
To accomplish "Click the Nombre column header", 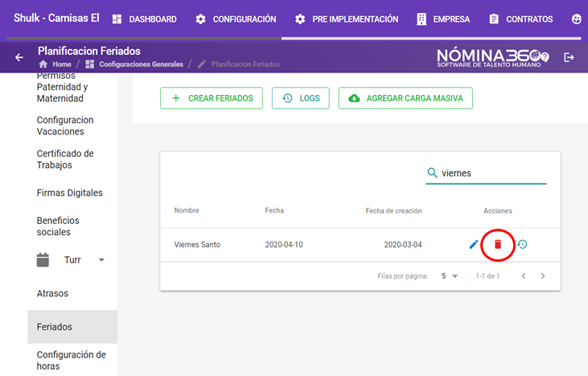I will (187, 210).
